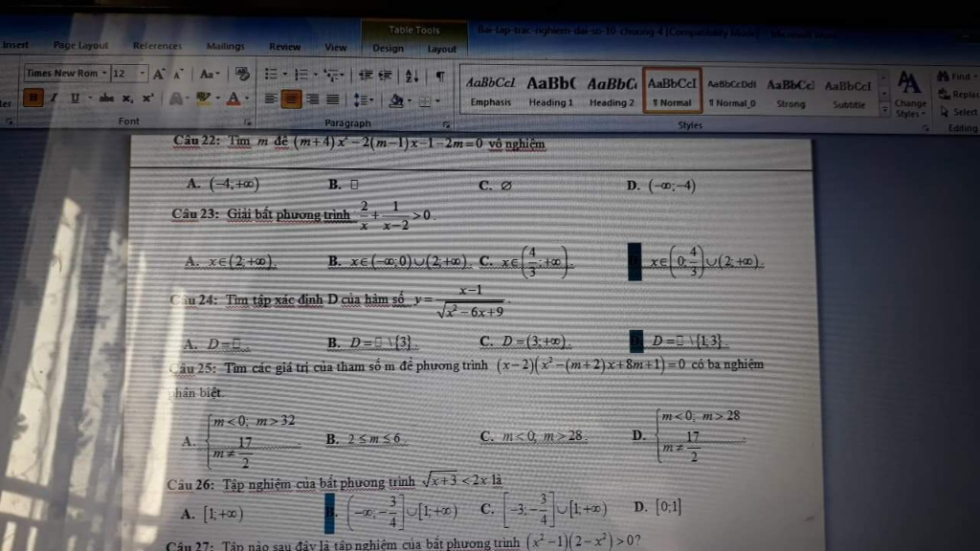Click Shrink Font icon
Screen dimensions: 980x551
click(179, 75)
